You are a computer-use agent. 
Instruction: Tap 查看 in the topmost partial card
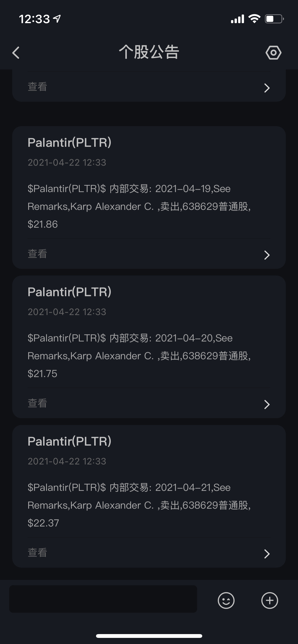click(37, 87)
